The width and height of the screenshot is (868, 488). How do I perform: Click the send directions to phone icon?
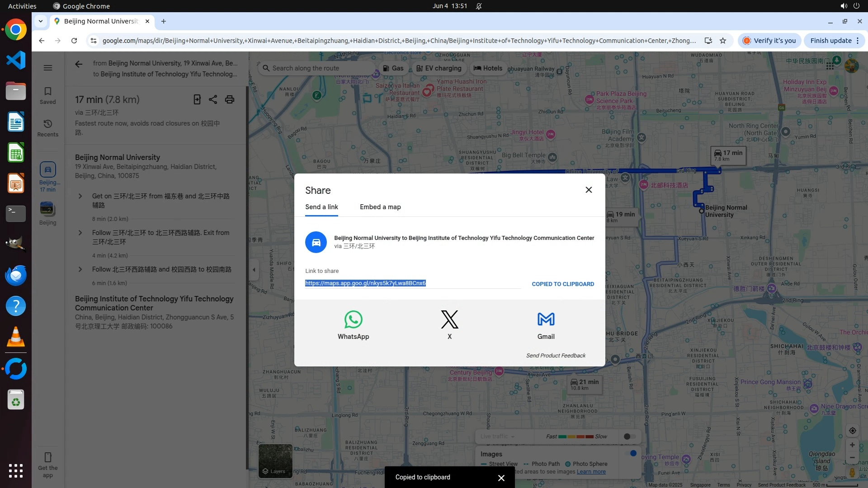point(197,99)
